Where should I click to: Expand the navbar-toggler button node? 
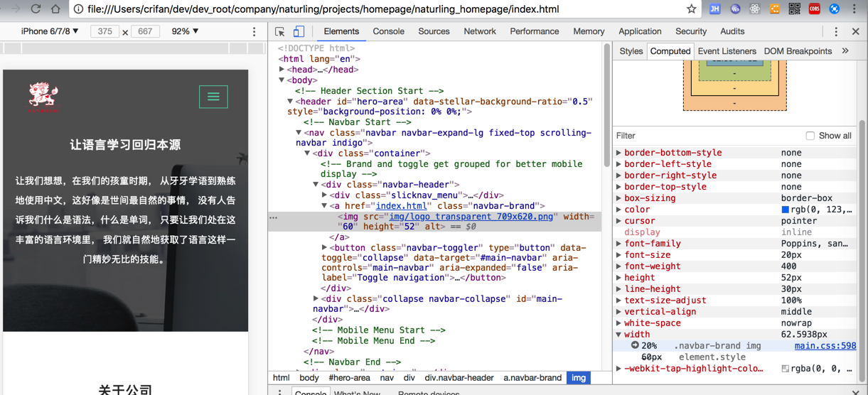point(325,248)
